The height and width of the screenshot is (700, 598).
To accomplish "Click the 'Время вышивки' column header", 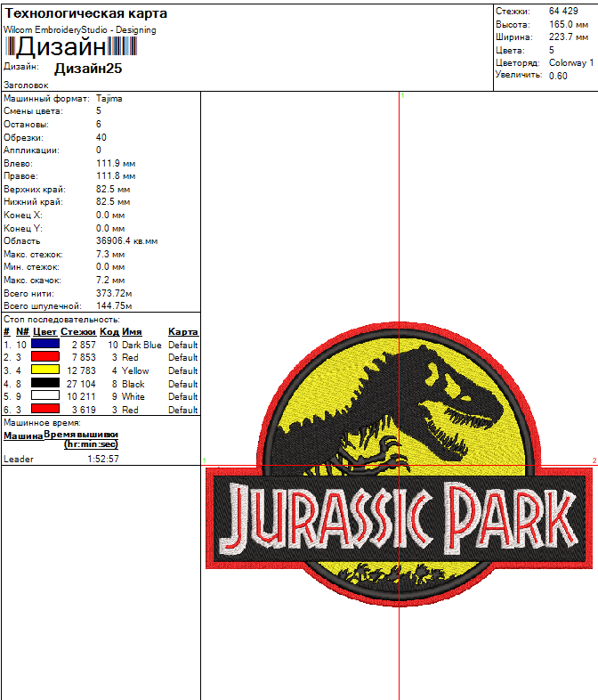I will (x=81, y=435).
